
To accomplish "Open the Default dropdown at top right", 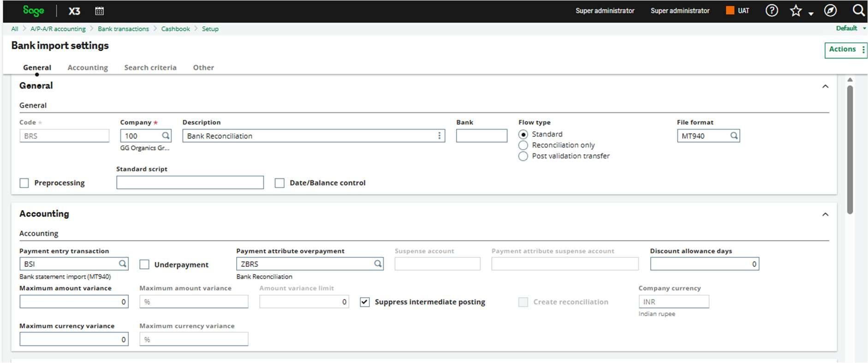I will 850,29.
